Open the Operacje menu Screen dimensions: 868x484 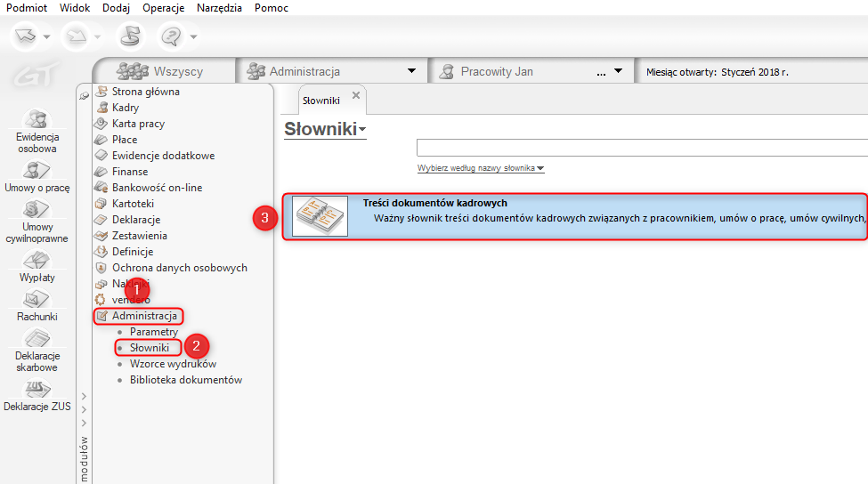point(163,8)
